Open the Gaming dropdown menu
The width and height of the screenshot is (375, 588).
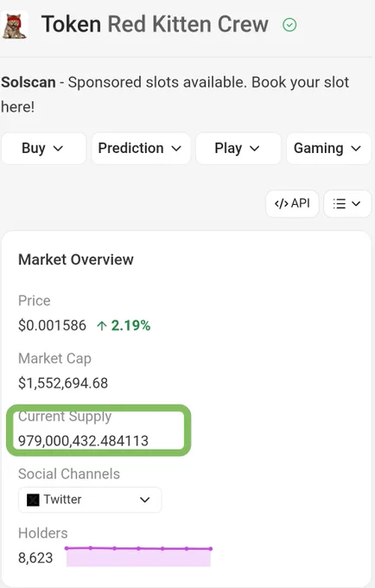click(328, 149)
